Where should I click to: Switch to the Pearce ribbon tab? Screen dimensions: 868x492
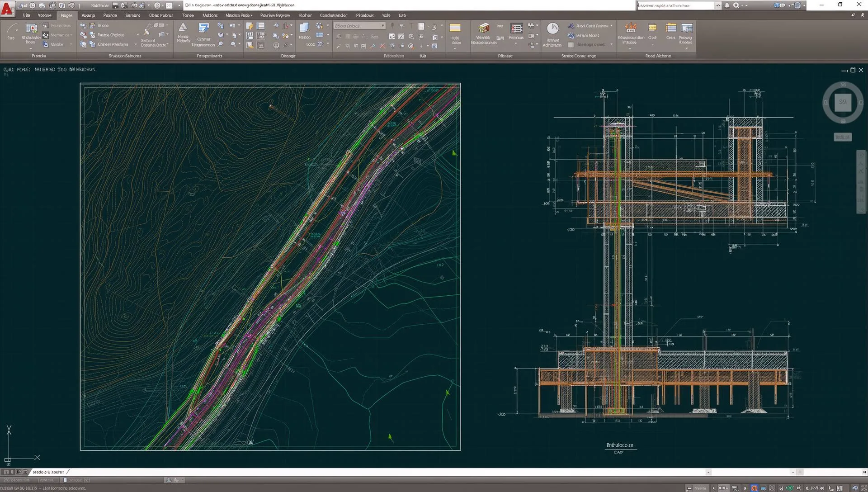point(110,15)
